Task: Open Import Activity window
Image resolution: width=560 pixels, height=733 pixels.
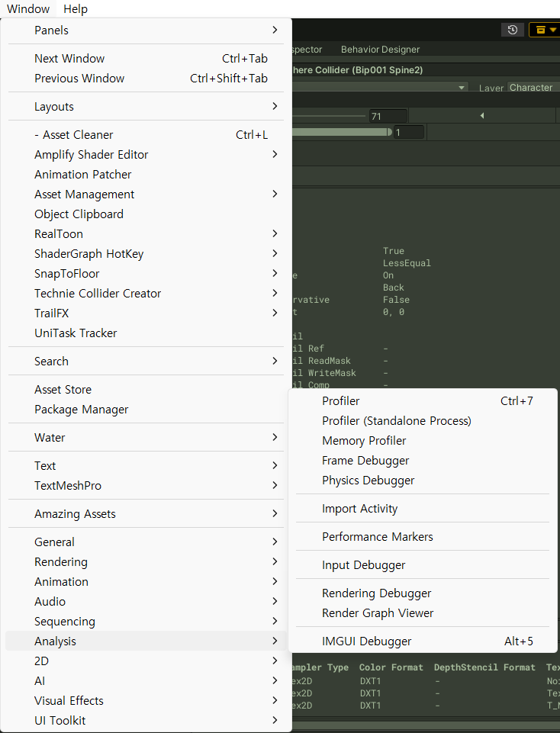Action: click(x=423, y=509)
